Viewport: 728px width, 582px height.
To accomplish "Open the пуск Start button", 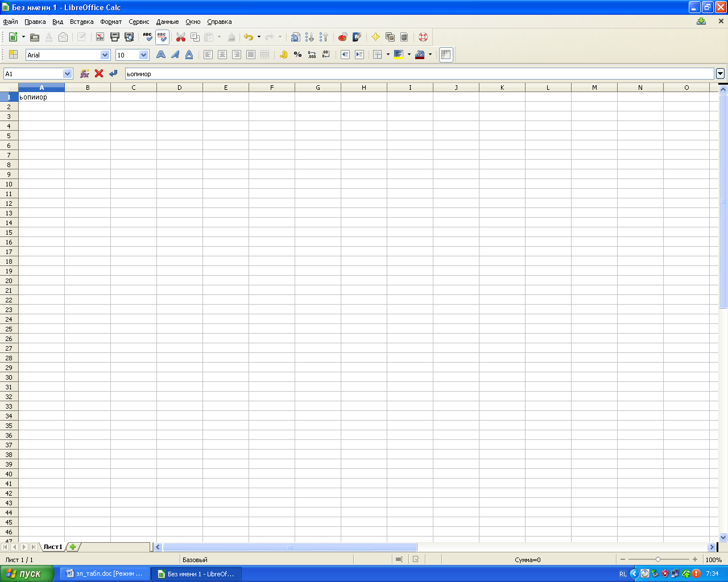I will (x=27, y=574).
